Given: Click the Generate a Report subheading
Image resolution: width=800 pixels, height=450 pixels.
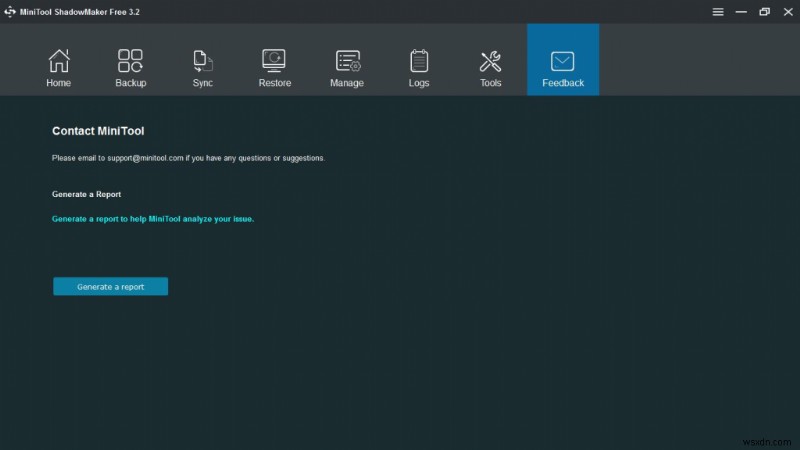Looking at the screenshot, I should tap(86, 194).
